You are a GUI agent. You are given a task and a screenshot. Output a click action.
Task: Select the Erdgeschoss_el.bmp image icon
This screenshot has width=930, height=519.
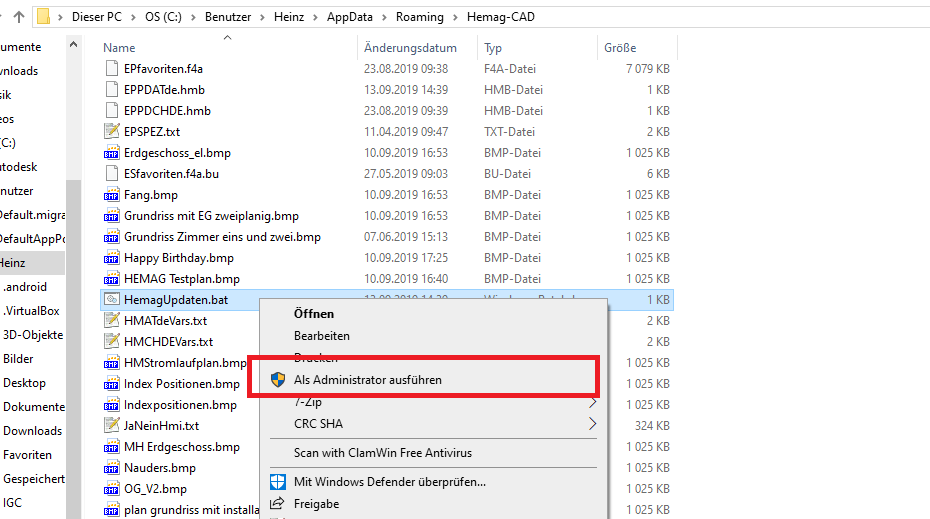[112, 153]
